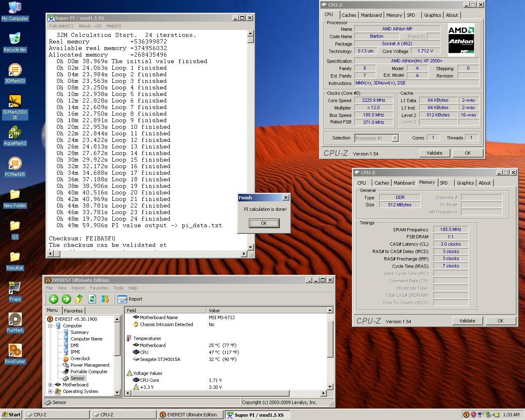
Task: Open the SPD tab in top CPU-Z window
Action: (x=411, y=15)
